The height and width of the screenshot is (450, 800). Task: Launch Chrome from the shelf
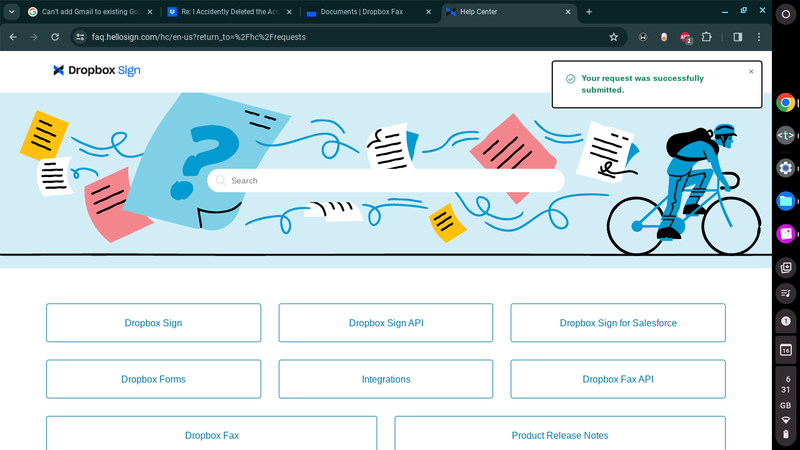786,103
